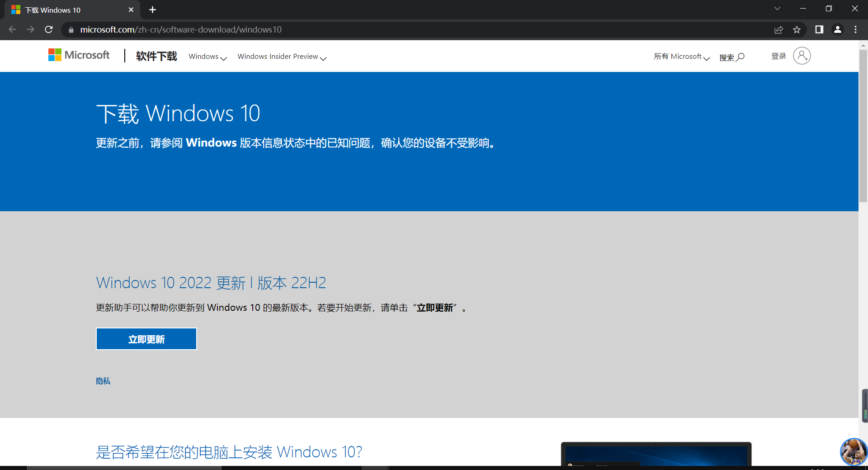
Task: Click the 登录 sign-in link
Action: [778, 56]
